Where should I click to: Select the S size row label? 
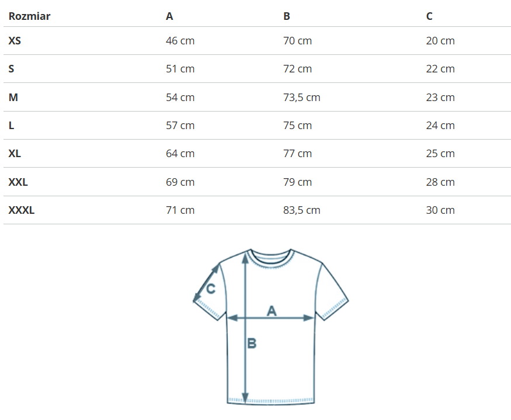[x=12, y=69]
